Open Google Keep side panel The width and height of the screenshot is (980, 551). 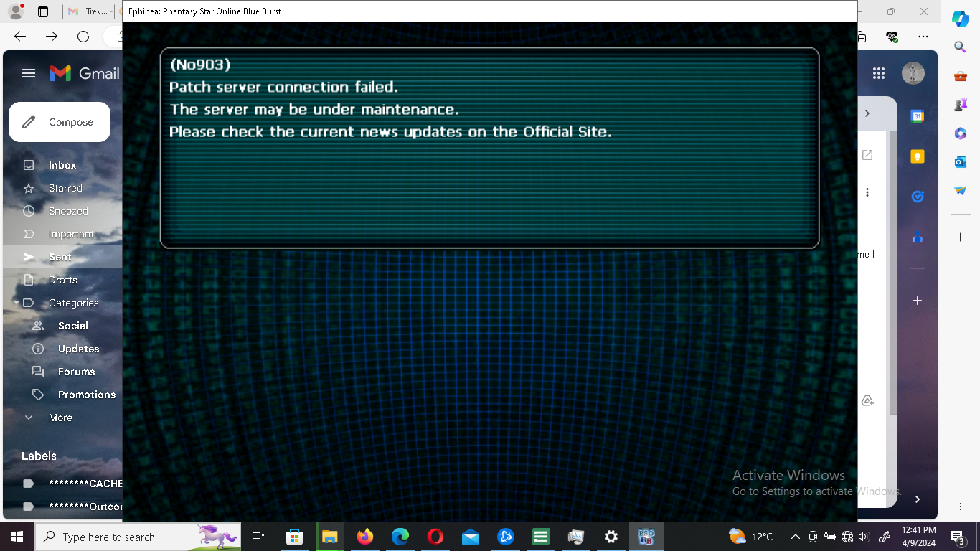pyautogui.click(x=918, y=156)
